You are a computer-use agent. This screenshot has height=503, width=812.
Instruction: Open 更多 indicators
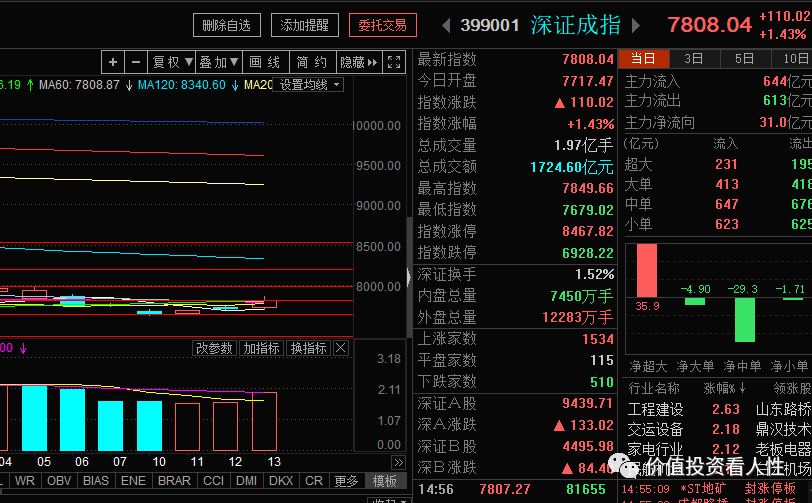pyautogui.click(x=346, y=481)
